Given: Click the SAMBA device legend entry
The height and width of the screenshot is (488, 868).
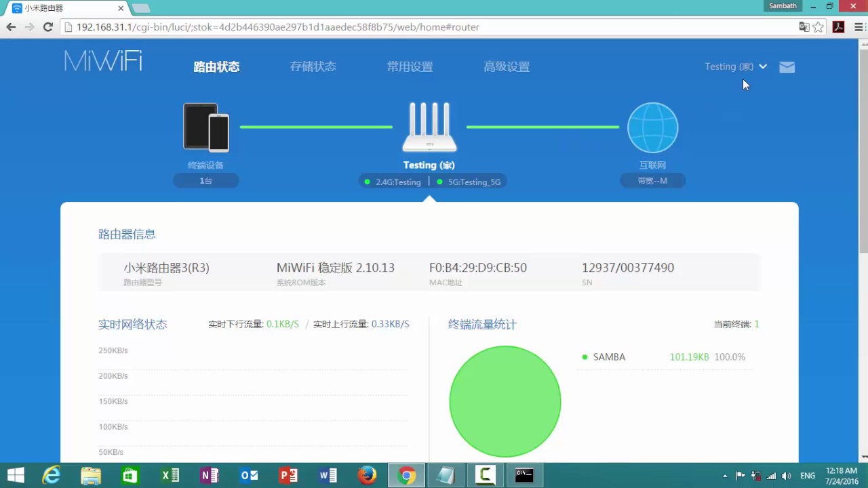Looking at the screenshot, I should [x=609, y=357].
